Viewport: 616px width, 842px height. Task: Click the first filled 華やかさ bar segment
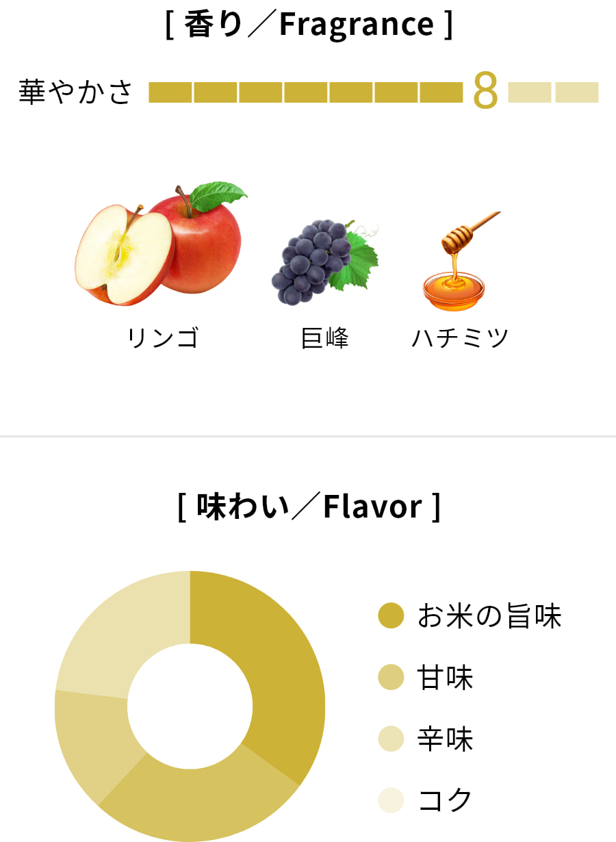tap(170, 92)
